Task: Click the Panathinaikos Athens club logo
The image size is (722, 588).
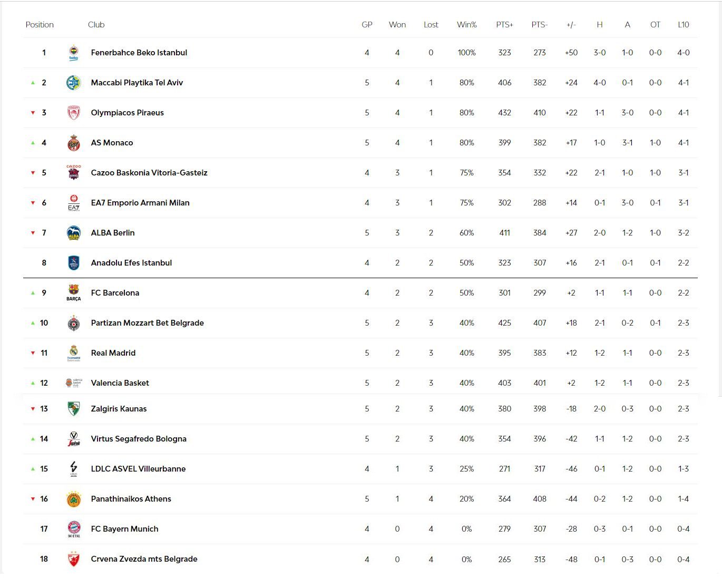Action: pyautogui.click(x=74, y=499)
